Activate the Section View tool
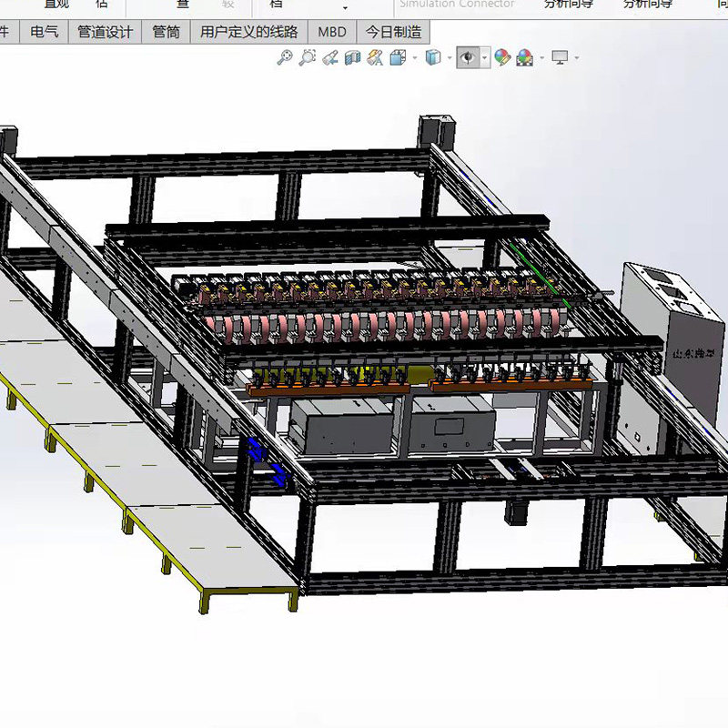The height and width of the screenshot is (728, 728). 352,58
